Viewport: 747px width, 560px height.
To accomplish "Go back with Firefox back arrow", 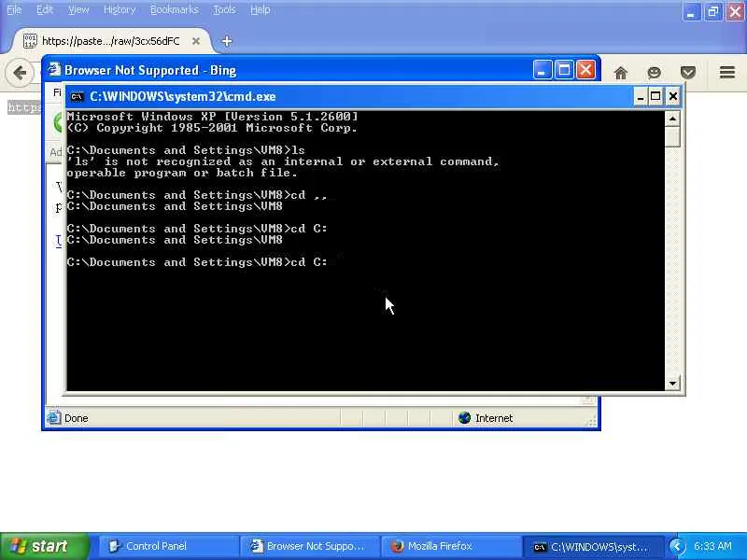I will point(20,73).
